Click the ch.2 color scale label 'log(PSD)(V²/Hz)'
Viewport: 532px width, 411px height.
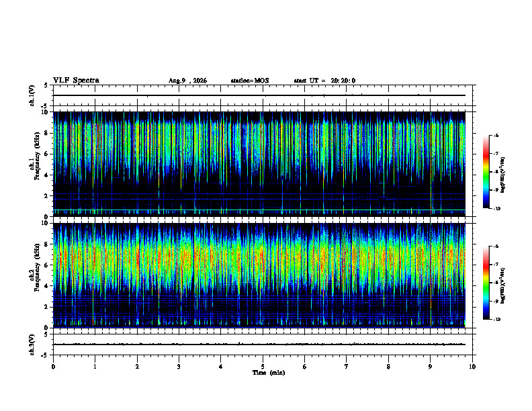pyautogui.click(x=503, y=285)
